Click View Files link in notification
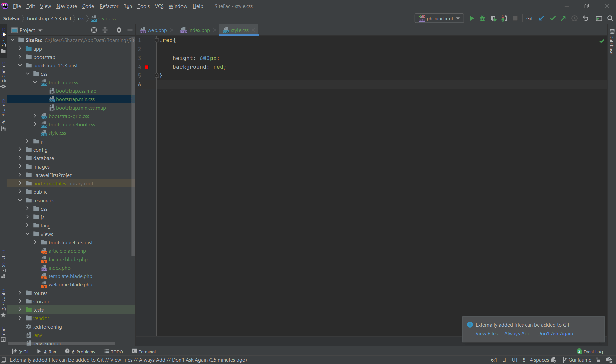This screenshot has width=616, height=364. pos(486,334)
